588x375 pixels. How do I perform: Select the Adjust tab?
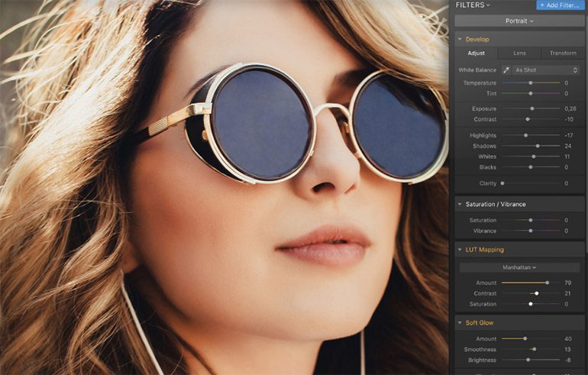(476, 53)
